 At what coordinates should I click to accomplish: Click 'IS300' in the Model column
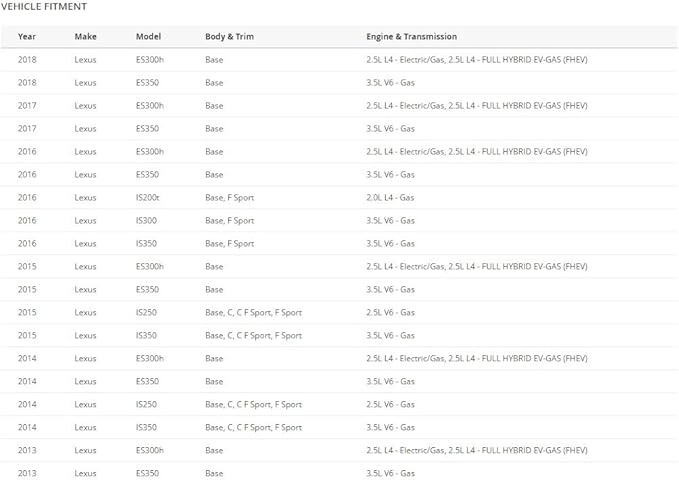(x=146, y=220)
